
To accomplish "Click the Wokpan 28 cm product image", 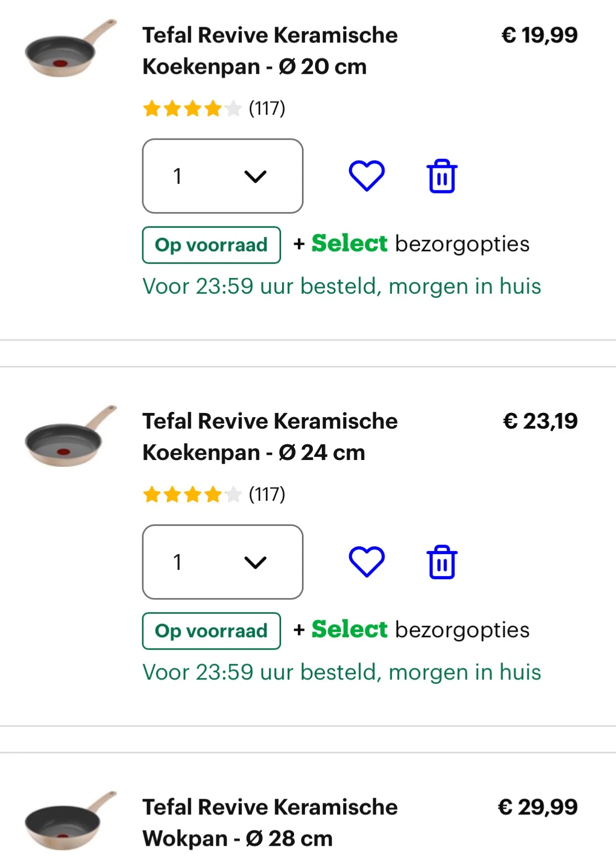I will 69,822.
